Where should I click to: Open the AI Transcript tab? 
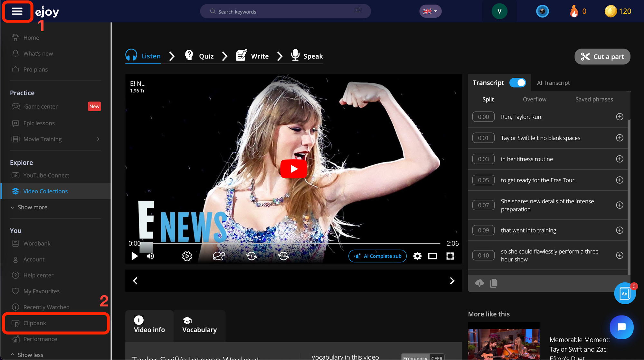[553, 83]
